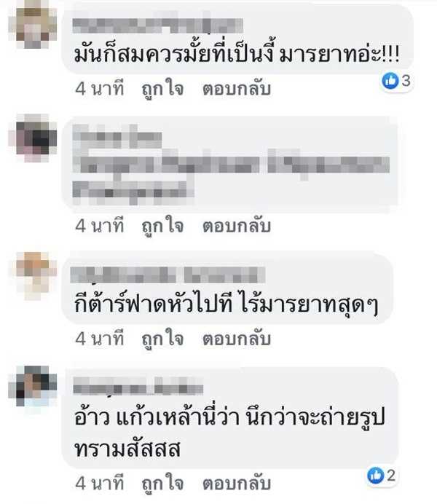Open the second commenter's profile picture

point(33,138)
